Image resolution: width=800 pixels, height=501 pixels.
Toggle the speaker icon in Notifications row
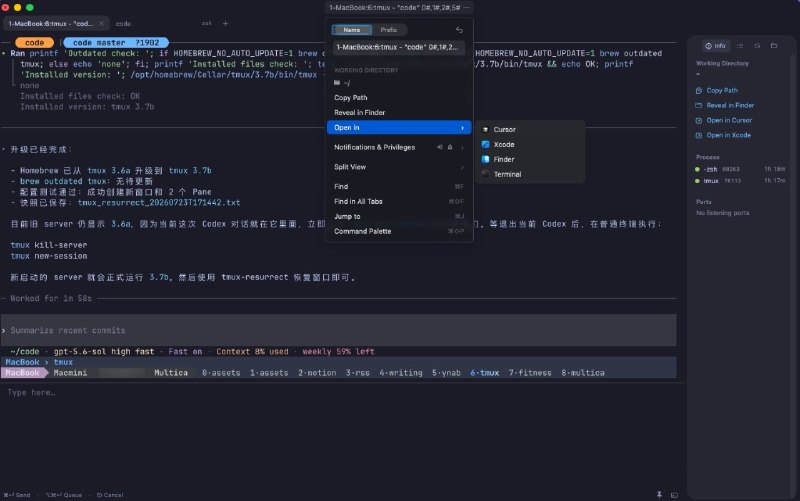coord(440,147)
